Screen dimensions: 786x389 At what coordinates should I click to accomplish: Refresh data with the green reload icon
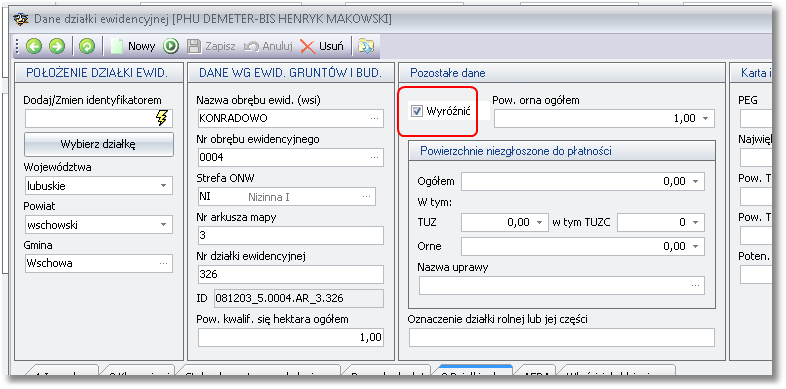click(87, 47)
